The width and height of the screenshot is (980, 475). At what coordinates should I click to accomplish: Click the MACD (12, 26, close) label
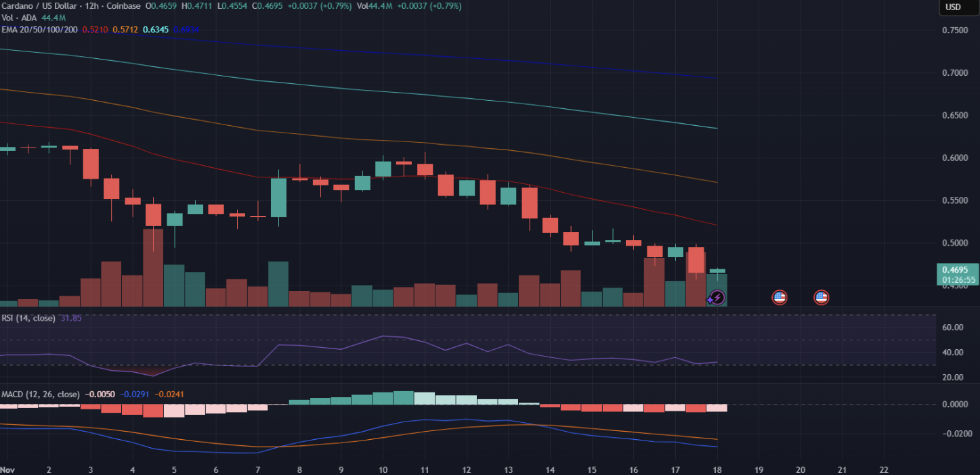40,394
